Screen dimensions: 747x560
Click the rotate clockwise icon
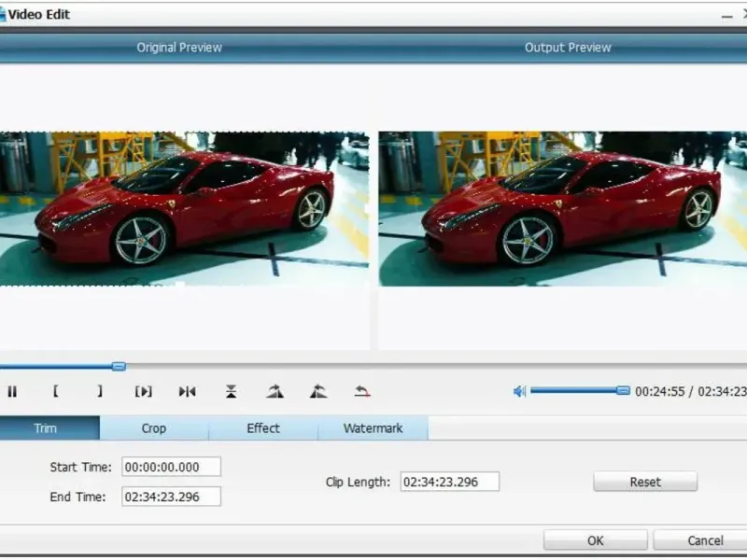[275, 392]
